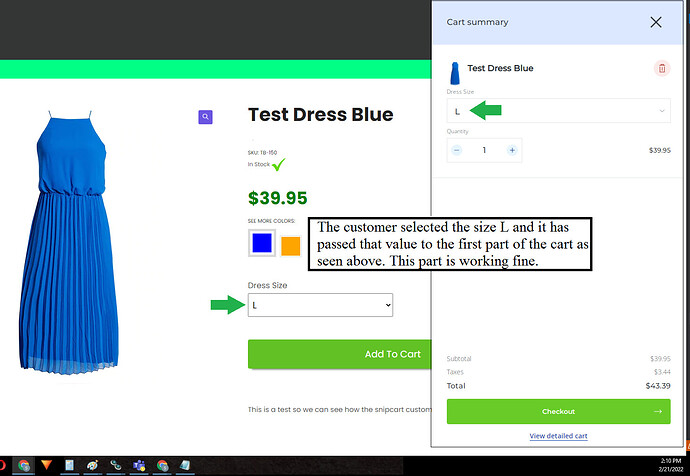Click the green Checkout button
This screenshot has height=476, width=690.
[558, 411]
